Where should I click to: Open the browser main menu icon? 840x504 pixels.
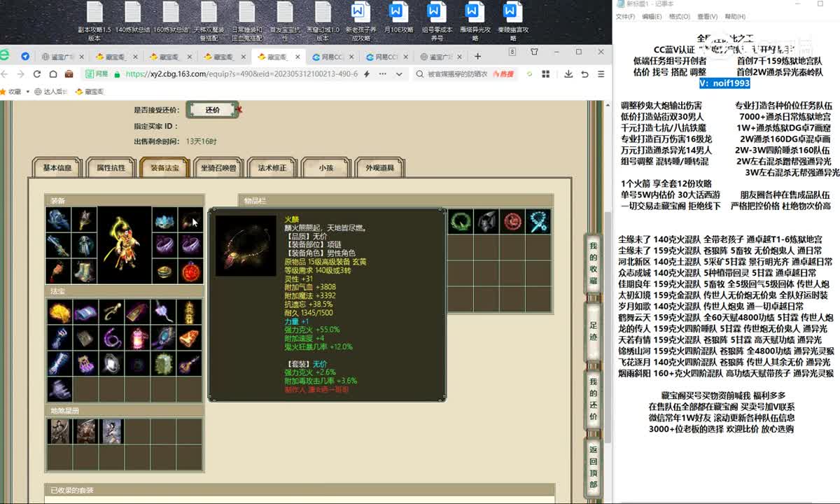[601, 74]
